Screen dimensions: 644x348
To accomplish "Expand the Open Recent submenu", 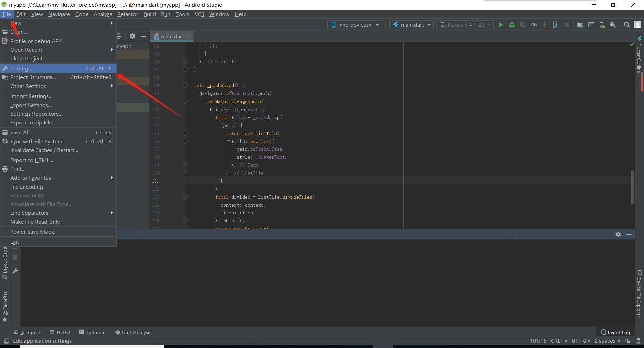I will 58,50.
